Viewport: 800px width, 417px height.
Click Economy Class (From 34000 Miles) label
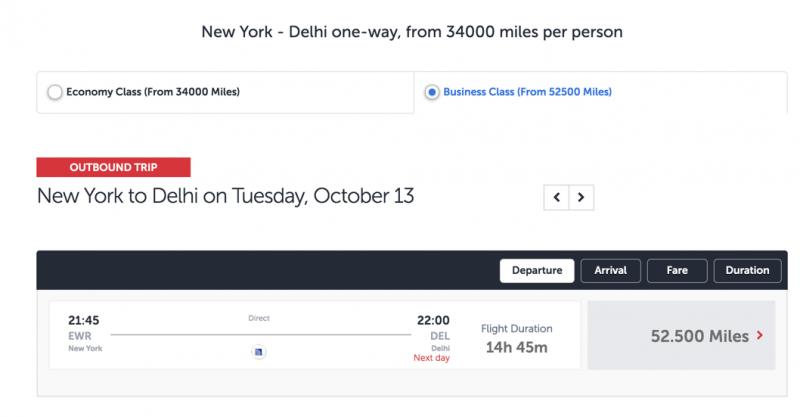pos(153,92)
